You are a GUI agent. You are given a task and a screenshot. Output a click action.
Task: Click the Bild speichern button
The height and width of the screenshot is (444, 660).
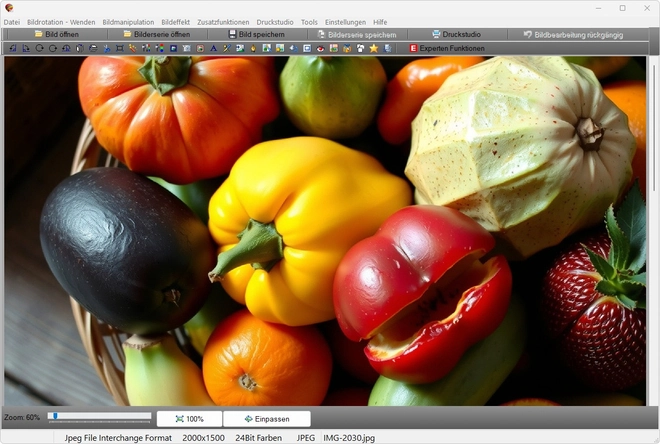tap(255, 34)
